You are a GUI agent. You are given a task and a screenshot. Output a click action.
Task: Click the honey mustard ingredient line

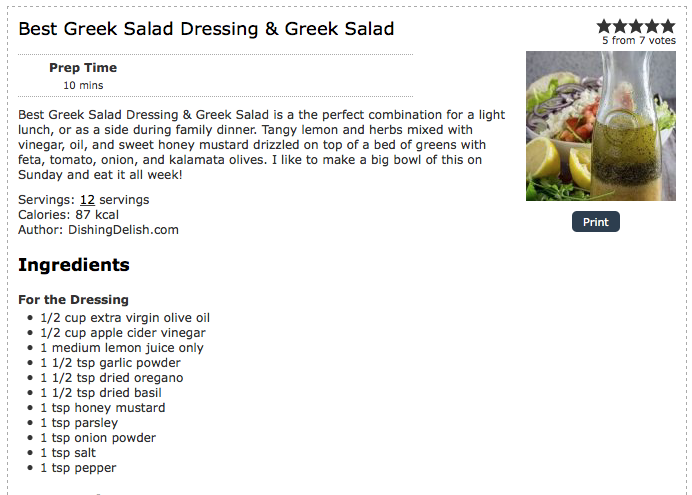point(103,408)
